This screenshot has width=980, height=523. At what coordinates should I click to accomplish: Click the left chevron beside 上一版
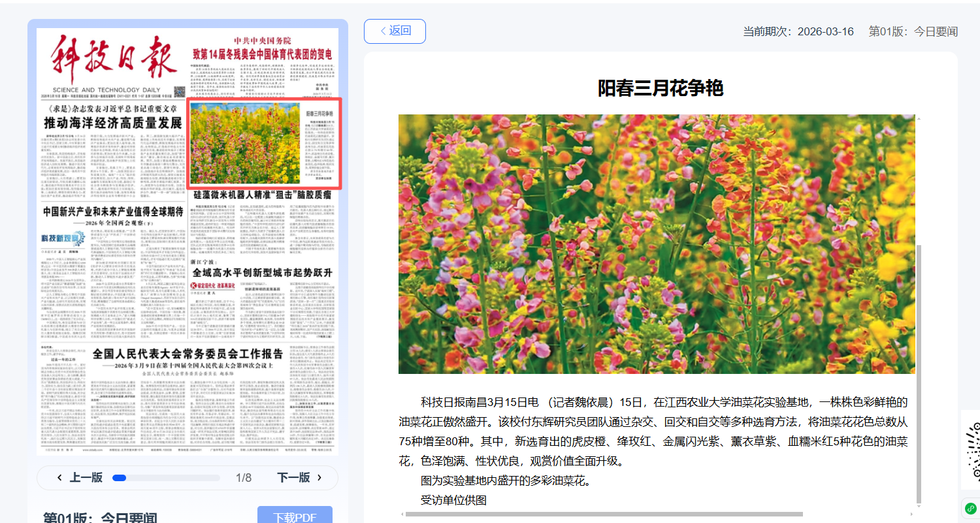(60, 477)
